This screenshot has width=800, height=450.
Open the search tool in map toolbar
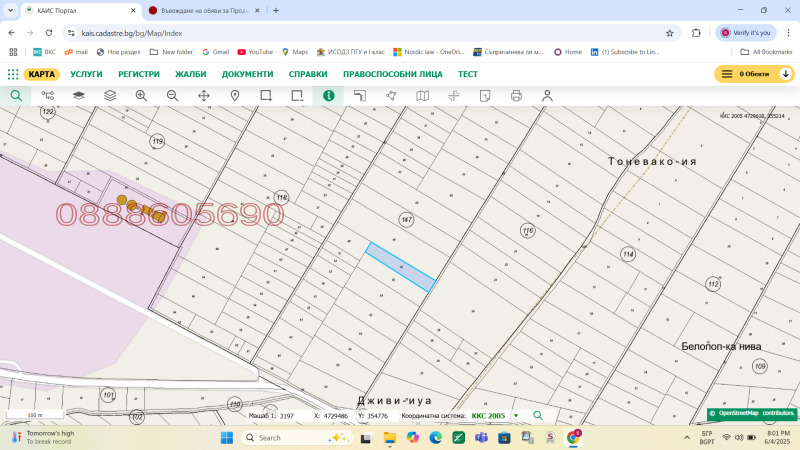(16, 96)
